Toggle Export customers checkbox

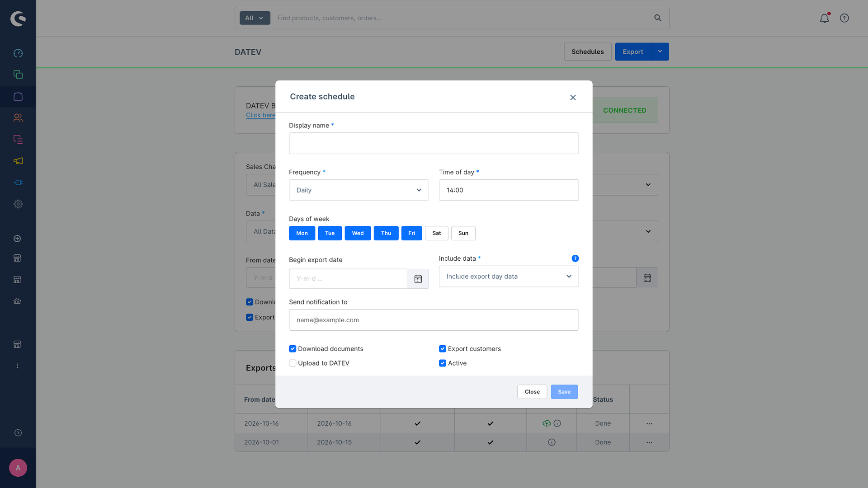point(443,349)
